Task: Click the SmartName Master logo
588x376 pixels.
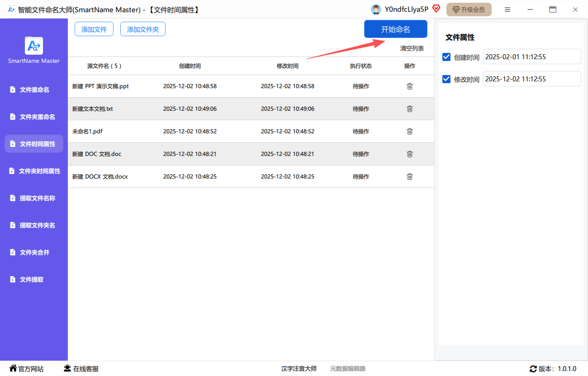Action: tap(34, 46)
